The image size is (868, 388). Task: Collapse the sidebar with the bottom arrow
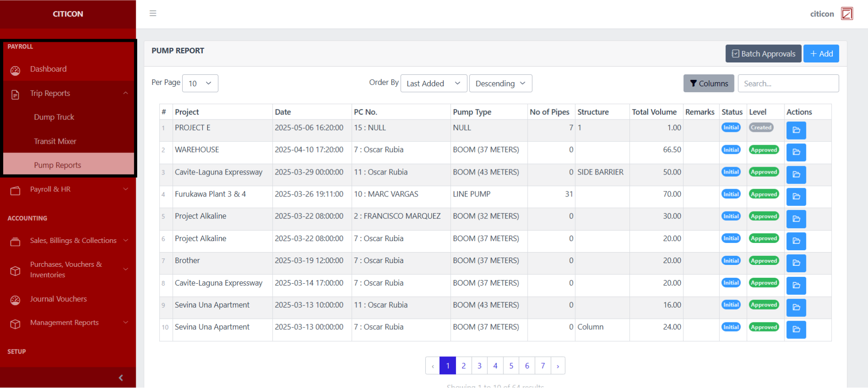coord(121,378)
